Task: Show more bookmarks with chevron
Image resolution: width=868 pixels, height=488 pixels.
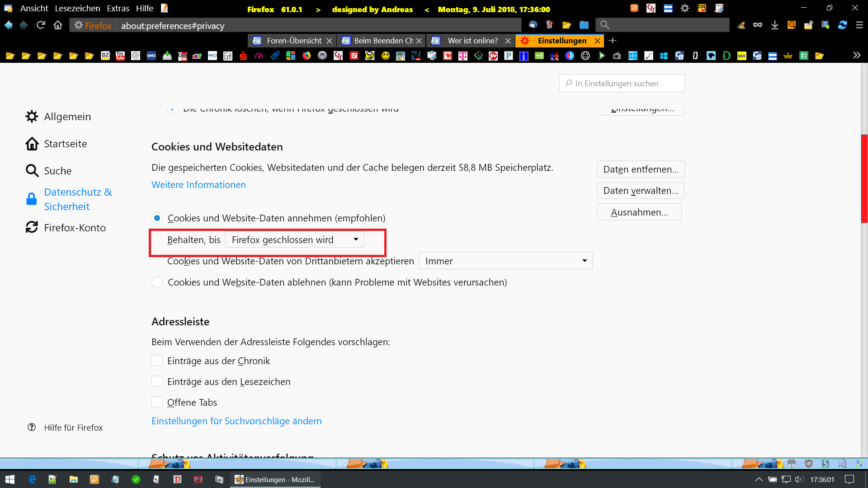Action: 856,56
